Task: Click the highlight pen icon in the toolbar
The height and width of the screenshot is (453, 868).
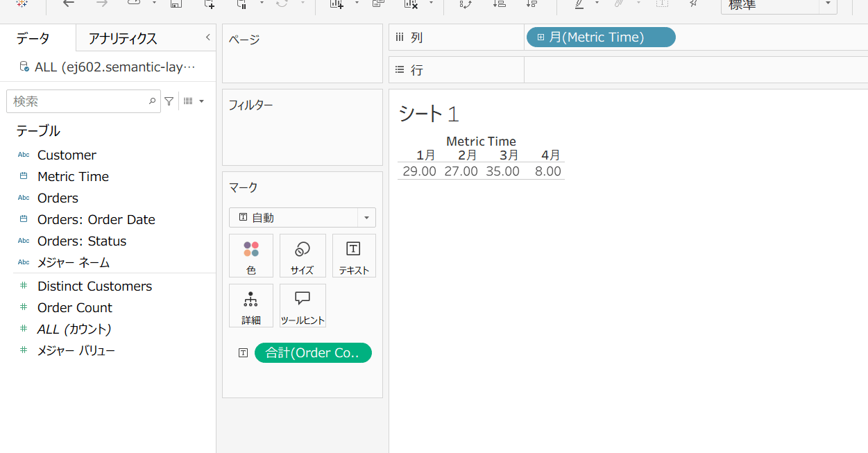Action: (x=579, y=3)
